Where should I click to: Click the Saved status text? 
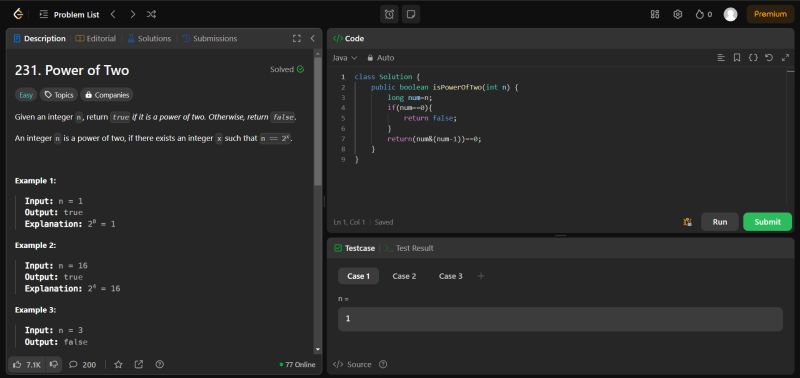click(x=384, y=222)
